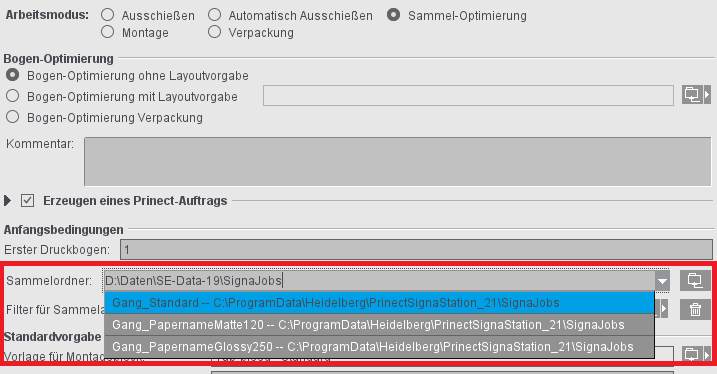717x374 pixels.
Task: Pick Gang_Standard entry from Sammelordner list
Action: 380,303
